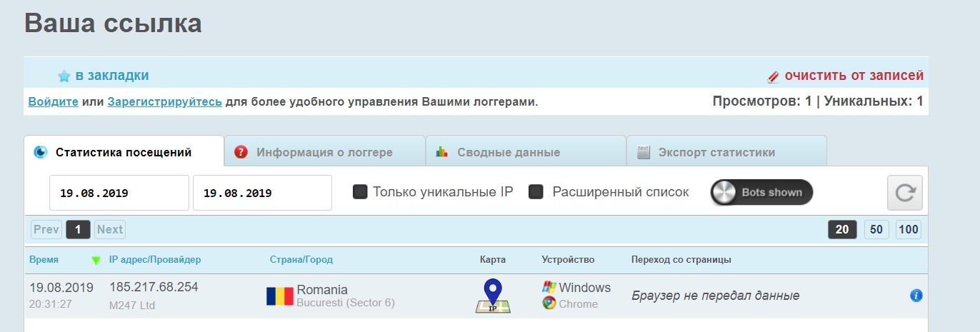Click the Next pagination button
980x332 pixels.
pos(110,229)
